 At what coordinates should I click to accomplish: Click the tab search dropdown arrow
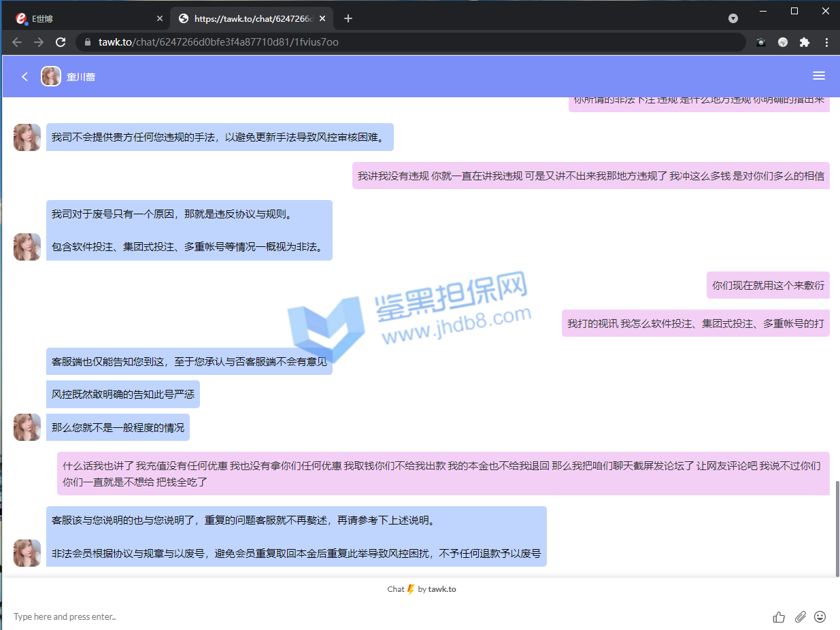click(x=733, y=18)
